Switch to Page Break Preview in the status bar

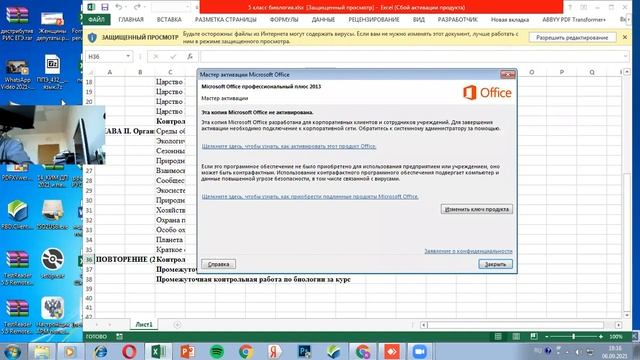533,336
